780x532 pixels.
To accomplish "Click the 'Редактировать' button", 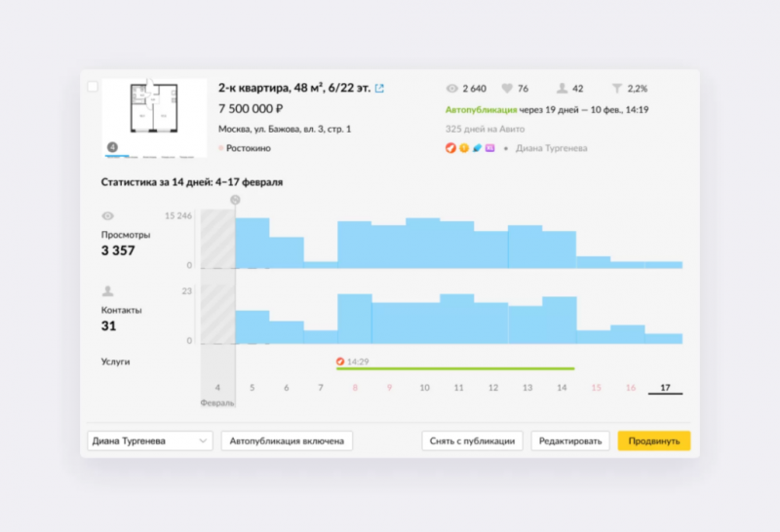I will point(570,440).
